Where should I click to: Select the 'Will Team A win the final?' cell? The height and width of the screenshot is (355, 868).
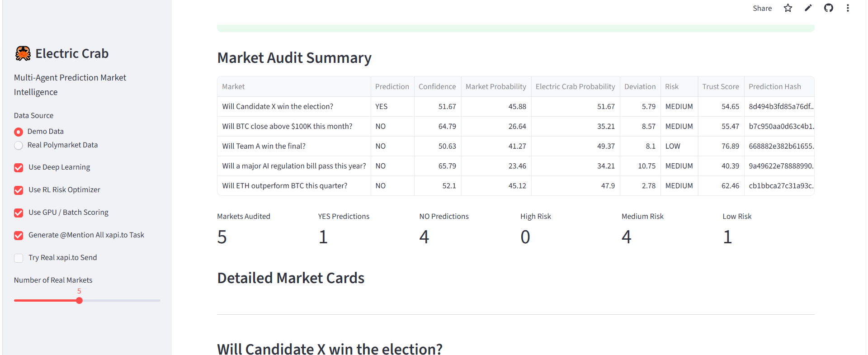294,146
